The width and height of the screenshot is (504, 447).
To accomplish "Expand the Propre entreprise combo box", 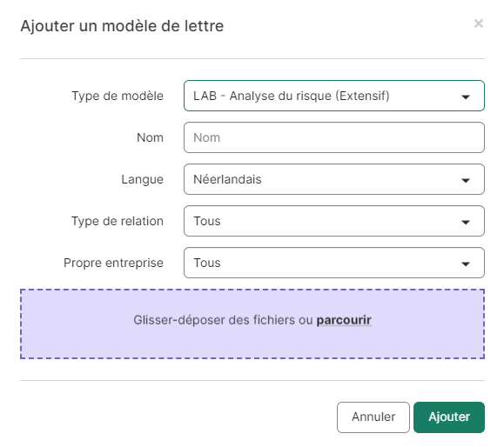I will (334, 263).
